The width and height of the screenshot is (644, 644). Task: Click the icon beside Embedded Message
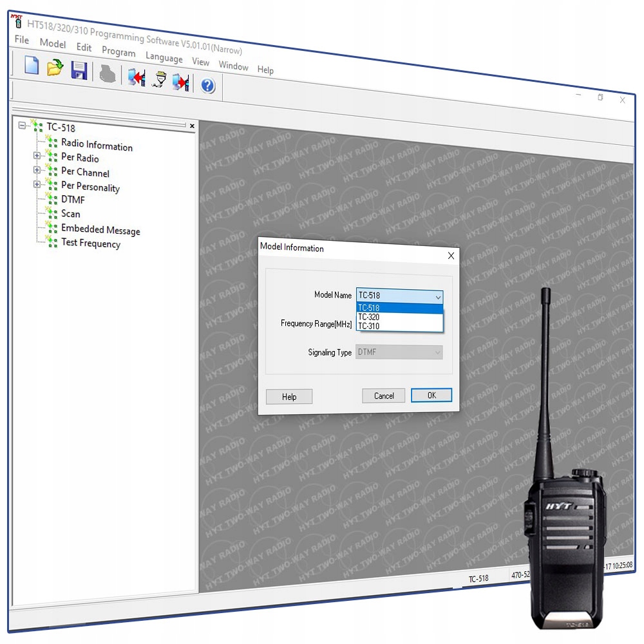click(51, 227)
